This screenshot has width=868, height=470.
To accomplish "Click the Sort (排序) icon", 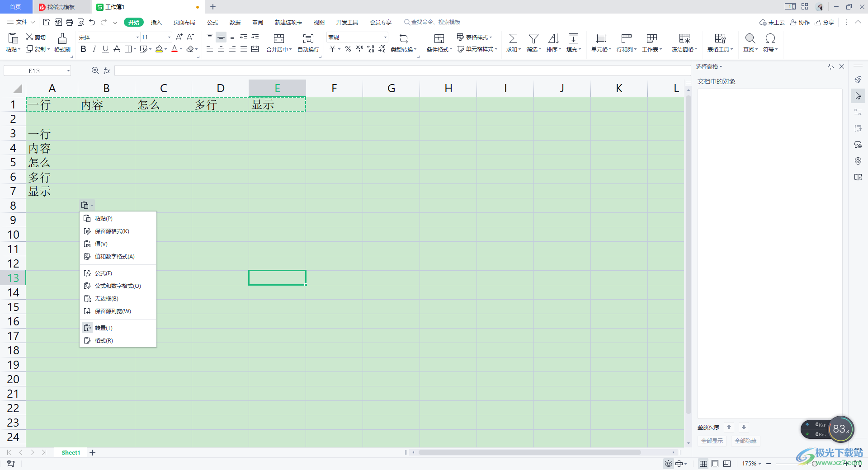I will point(553,38).
